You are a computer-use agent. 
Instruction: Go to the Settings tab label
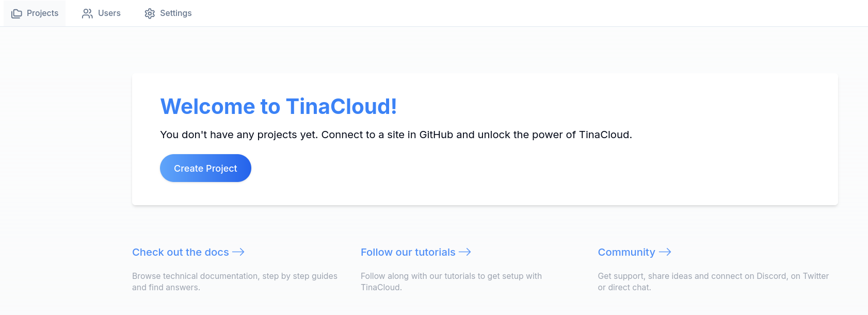coord(176,13)
